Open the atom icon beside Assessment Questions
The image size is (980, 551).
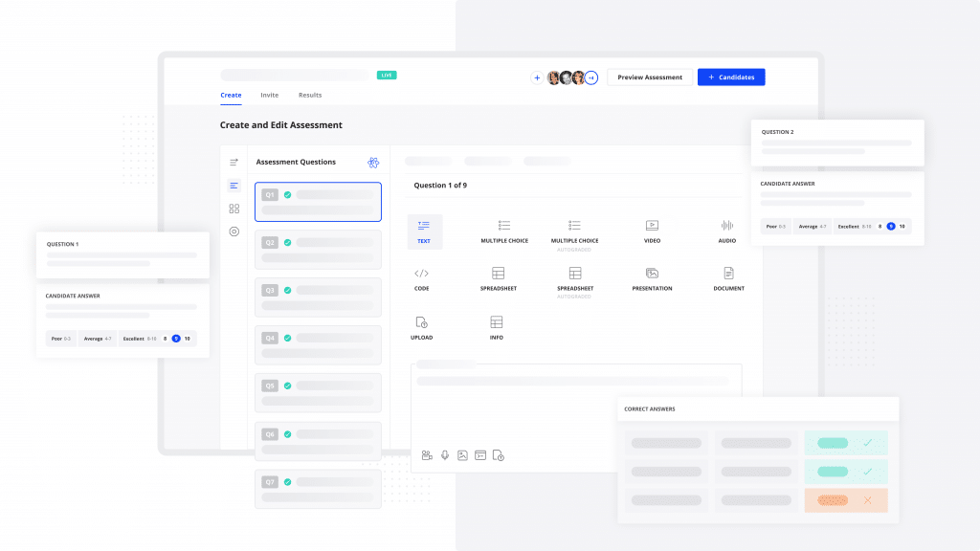point(373,163)
